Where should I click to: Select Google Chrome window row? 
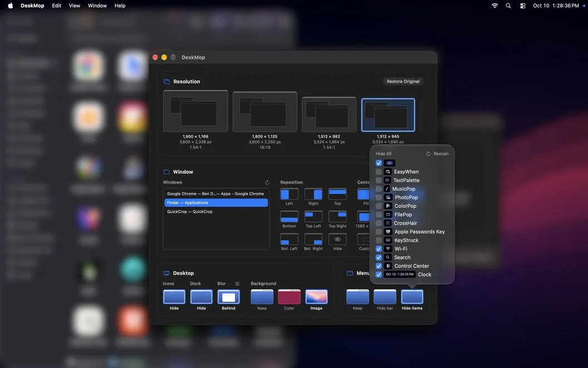[216, 194]
